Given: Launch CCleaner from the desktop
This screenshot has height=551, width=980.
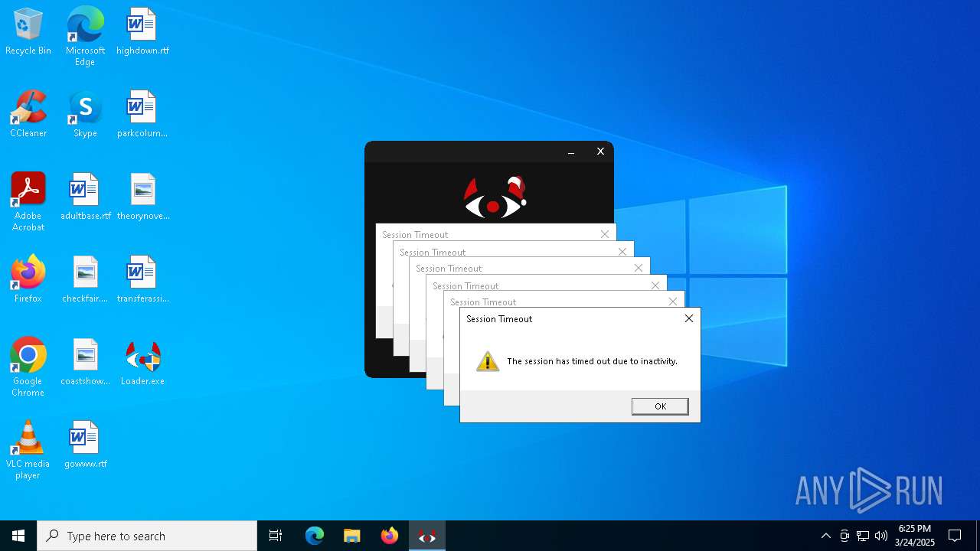Looking at the screenshot, I should (28, 115).
